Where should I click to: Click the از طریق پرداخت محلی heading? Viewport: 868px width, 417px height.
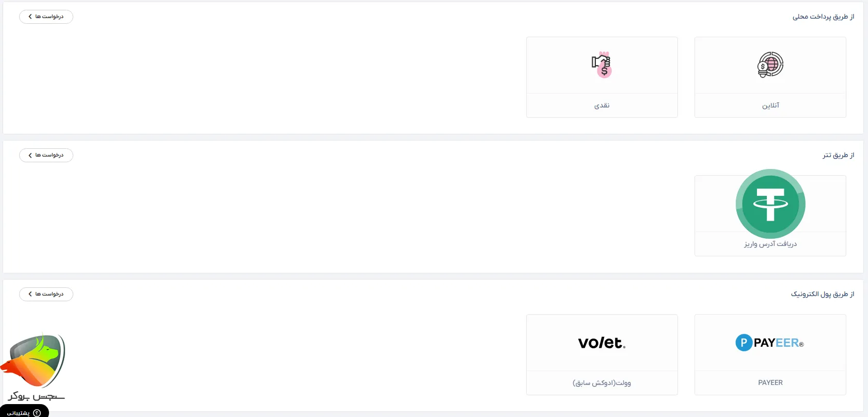pyautogui.click(x=823, y=17)
